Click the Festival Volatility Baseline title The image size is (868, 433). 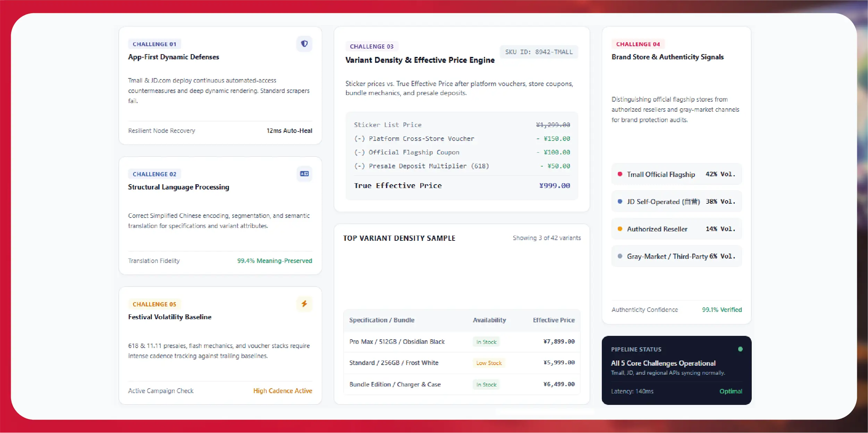pyautogui.click(x=170, y=317)
